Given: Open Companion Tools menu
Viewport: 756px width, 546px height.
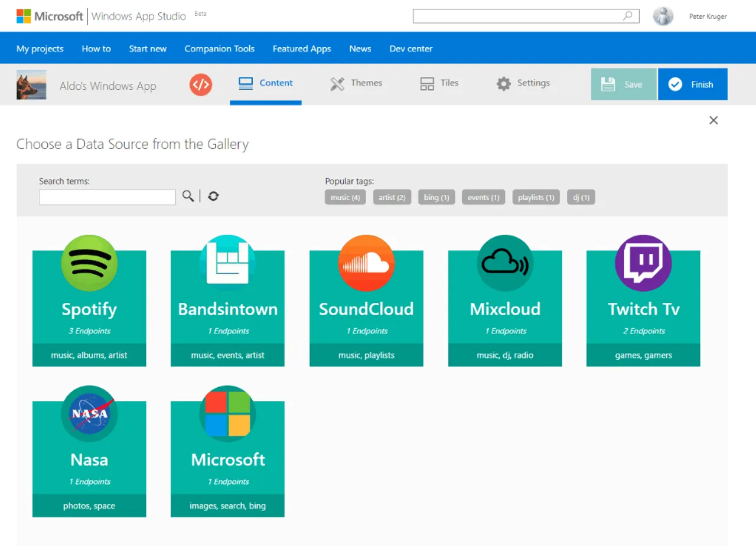Looking at the screenshot, I should (220, 48).
